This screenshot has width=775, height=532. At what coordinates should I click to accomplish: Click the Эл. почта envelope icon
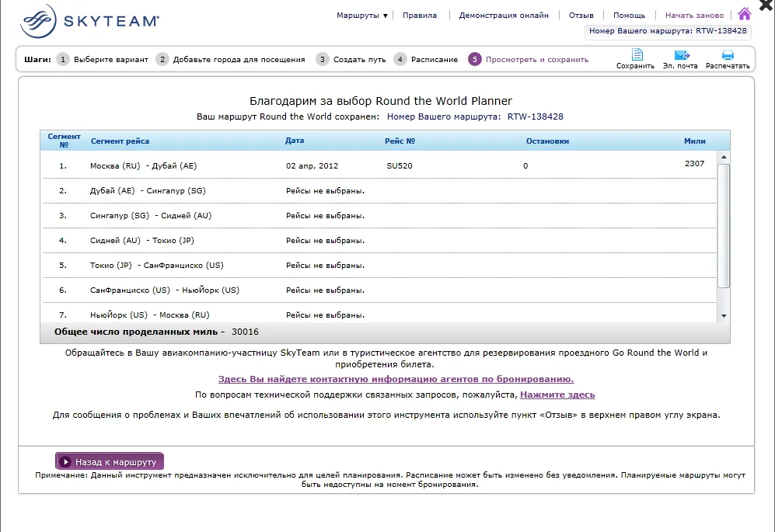coord(682,55)
